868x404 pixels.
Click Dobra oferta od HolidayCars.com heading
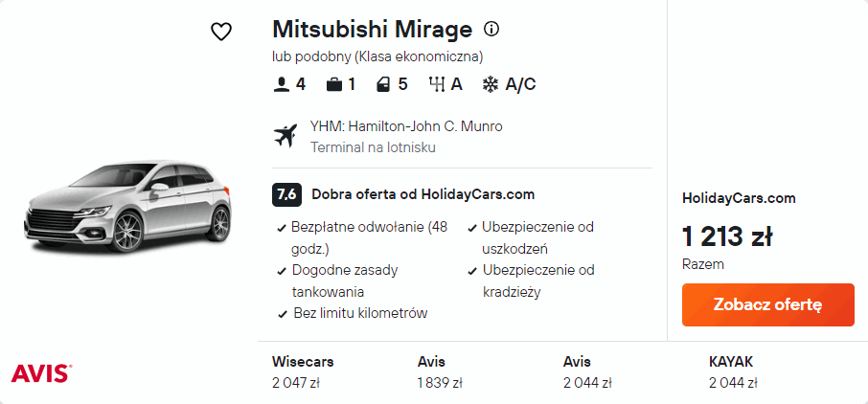(x=423, y=194)
